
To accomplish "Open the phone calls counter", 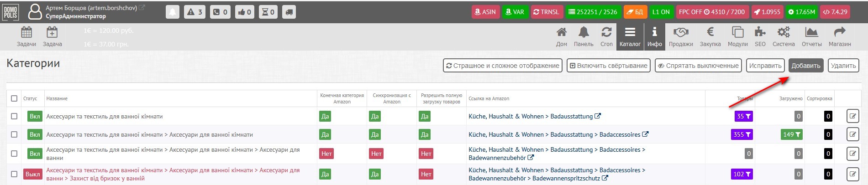I will pyautogui.click(x=220, y=12).
